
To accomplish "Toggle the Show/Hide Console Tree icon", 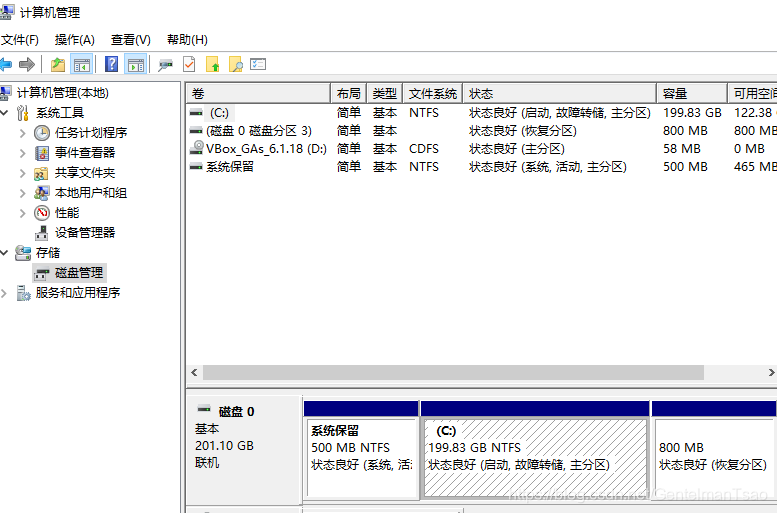I will 82,64.
